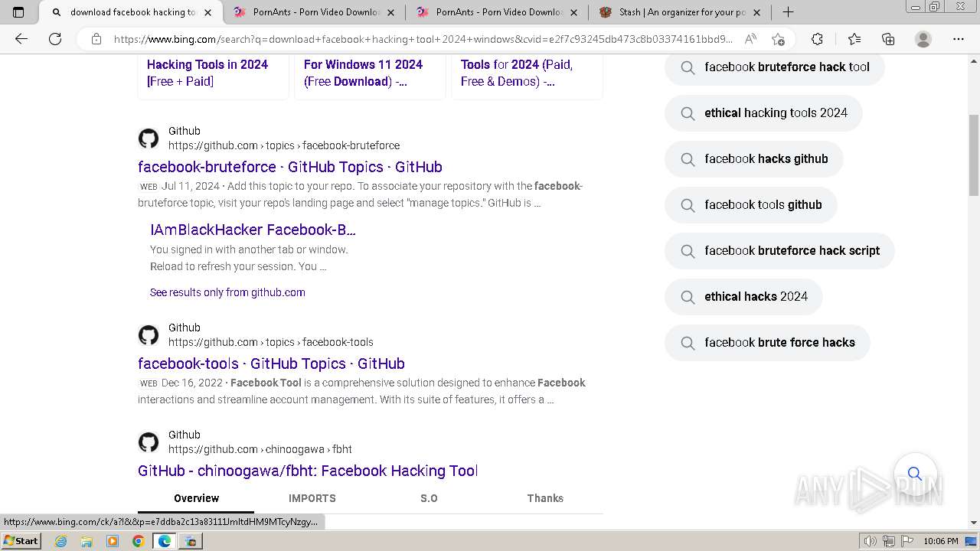Open Edge Settings and more menu

959,39
